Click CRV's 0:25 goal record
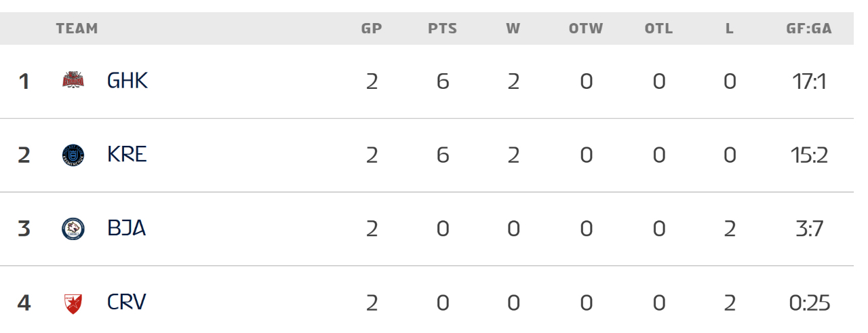 click(x=809, y=302)
